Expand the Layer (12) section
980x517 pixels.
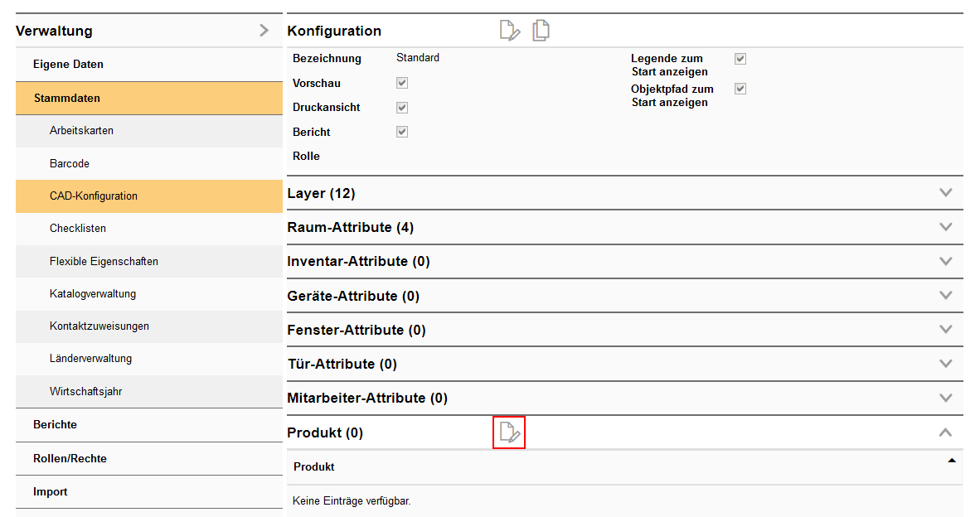[x=945, y=193]
